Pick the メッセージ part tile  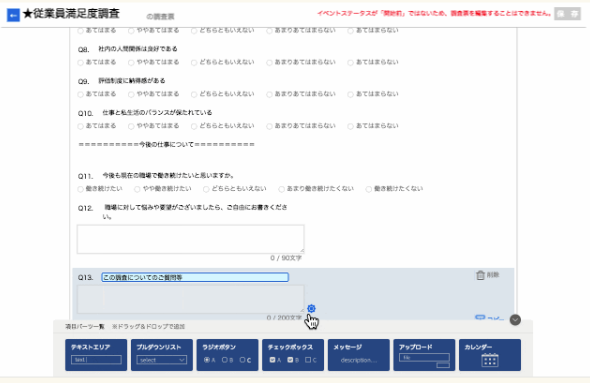[x=359, y=355]
